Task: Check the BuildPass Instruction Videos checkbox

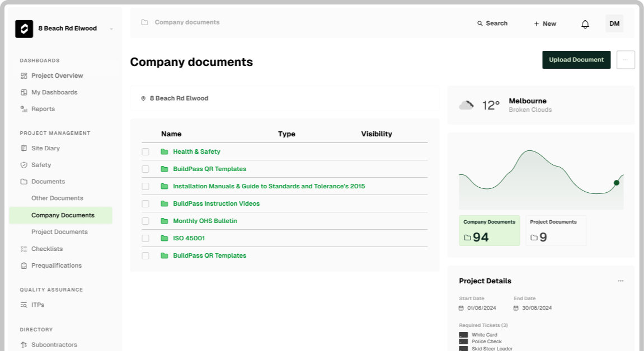Action: (x=145, y=204)
